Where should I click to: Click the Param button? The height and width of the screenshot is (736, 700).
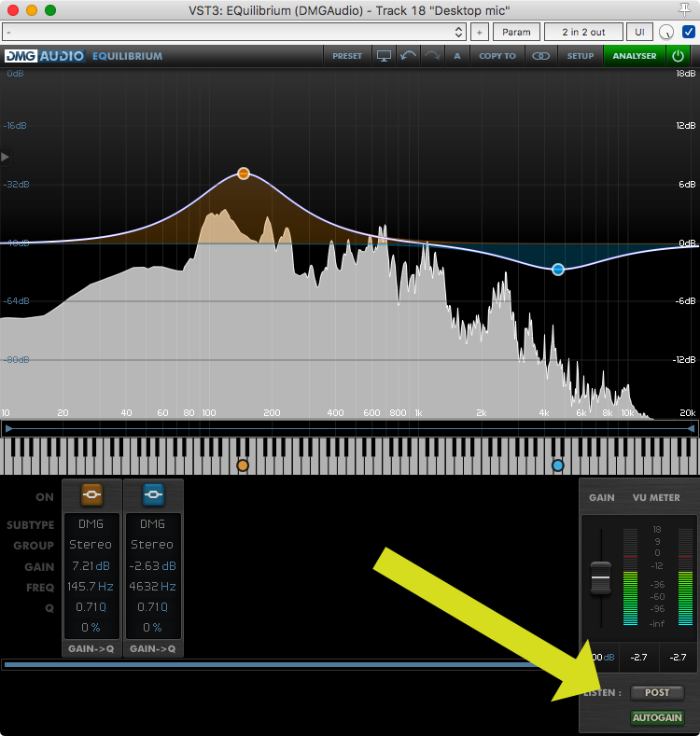pyautogui.click(x=516, y=32)
